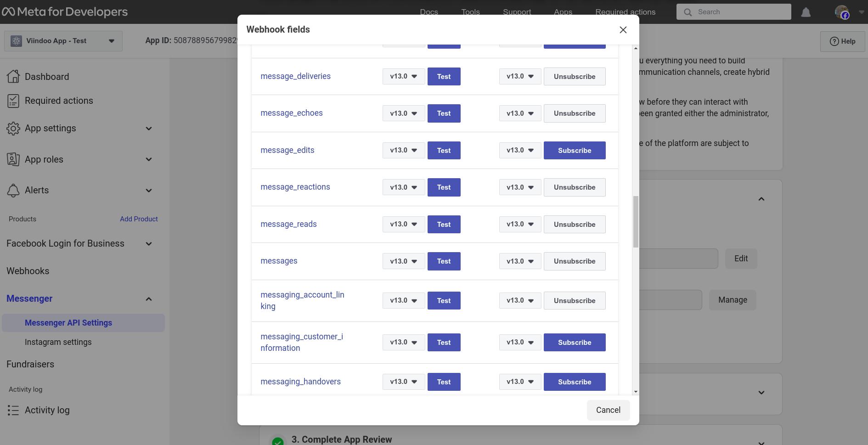Expand Facebook Login for Business
Screen dimensions: 868x445
[x=149, y=244]
